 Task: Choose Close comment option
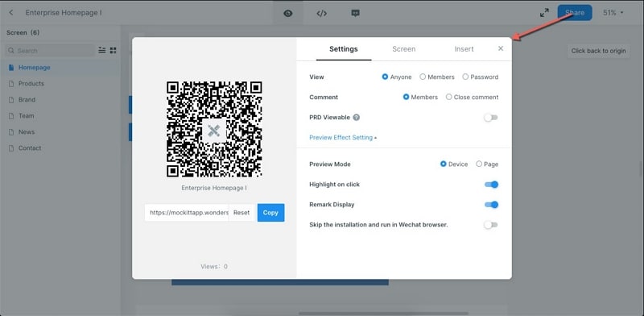[x=472, y=97]
